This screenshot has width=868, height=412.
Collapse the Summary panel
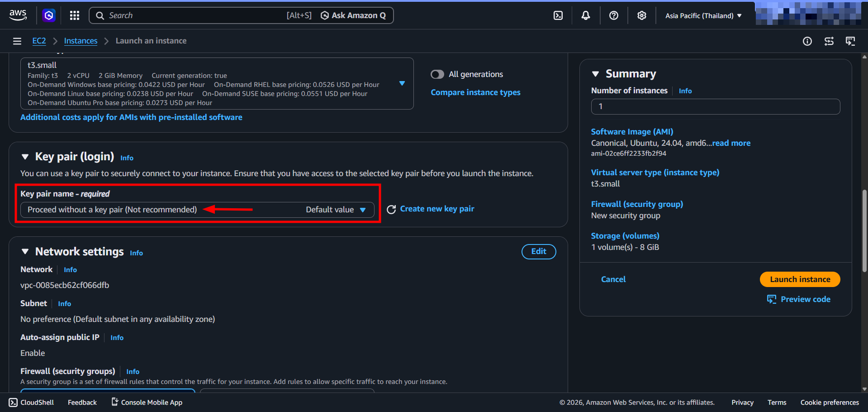(595, 74)
